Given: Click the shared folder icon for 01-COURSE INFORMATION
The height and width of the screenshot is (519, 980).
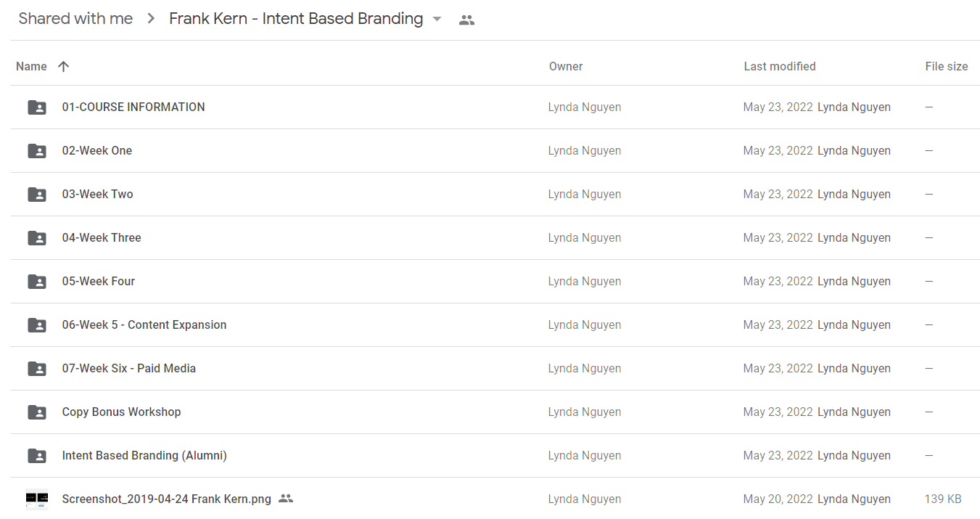Looking at the screenshot, I should (x=37, y=107).
